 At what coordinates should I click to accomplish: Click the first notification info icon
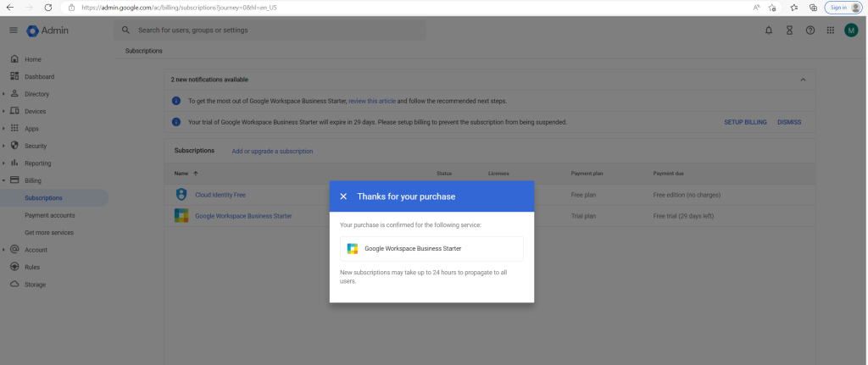[x=176, y=101]
